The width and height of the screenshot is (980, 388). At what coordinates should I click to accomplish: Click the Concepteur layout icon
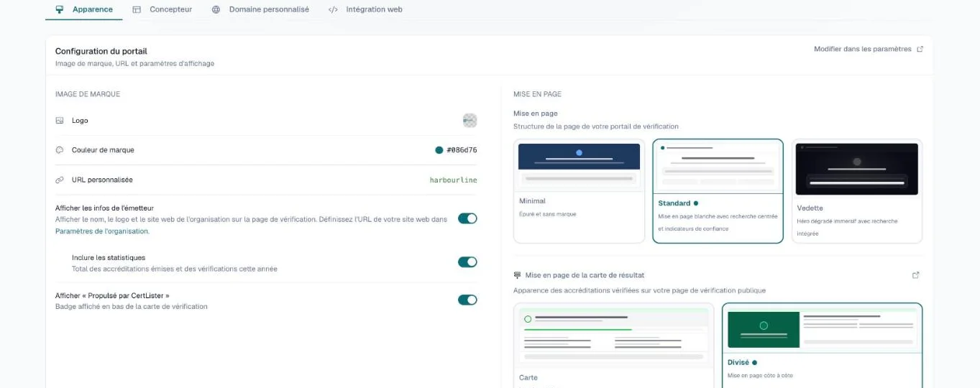click(137, 10)
